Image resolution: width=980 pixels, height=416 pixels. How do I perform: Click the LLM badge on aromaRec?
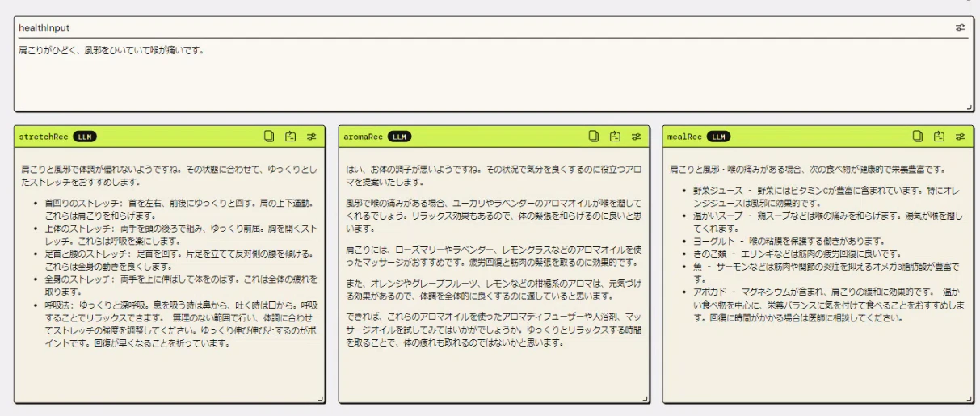point(399,137)
